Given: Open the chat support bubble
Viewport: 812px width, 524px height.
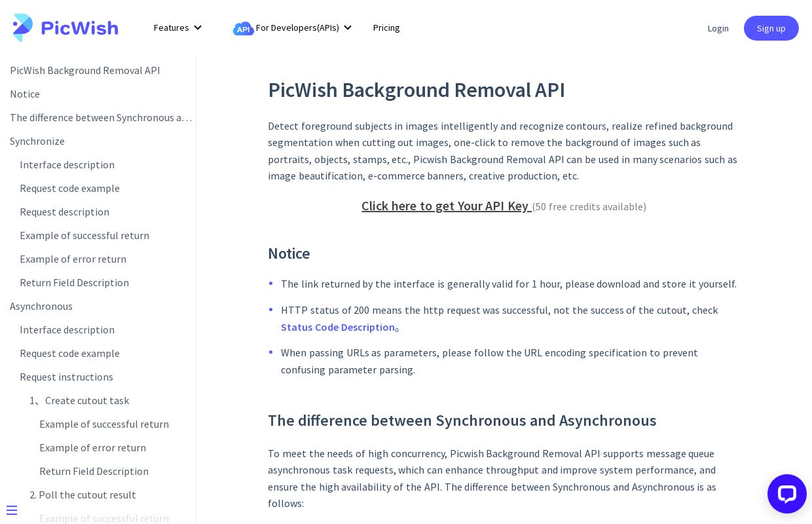Looking at the screenshot, I should click(x=786, y=494).
